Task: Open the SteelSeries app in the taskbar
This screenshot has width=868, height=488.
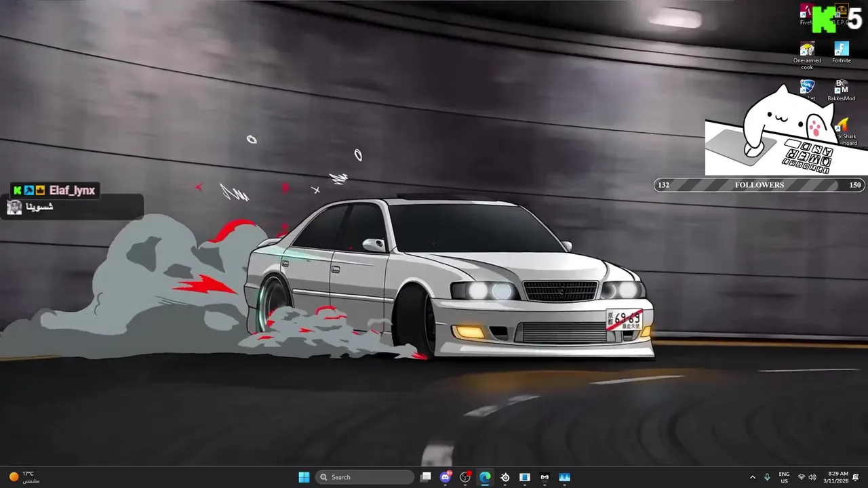Action: click(x=505, y=477)
